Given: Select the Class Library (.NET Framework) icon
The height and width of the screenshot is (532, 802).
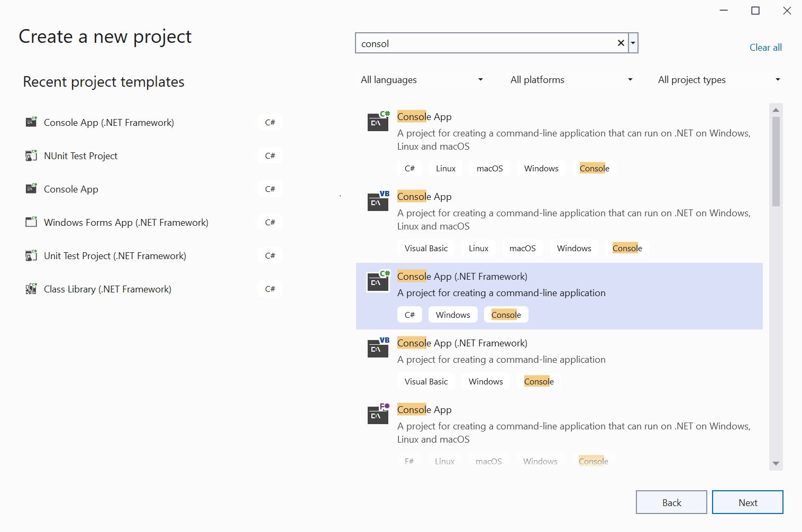Looking at the screenshot, I should pos(31,288).
